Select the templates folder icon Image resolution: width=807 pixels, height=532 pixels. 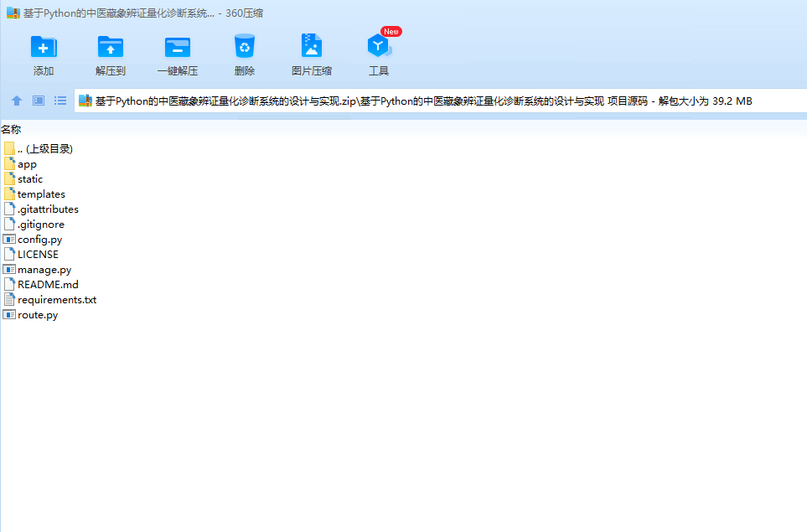tap(9, 194)
